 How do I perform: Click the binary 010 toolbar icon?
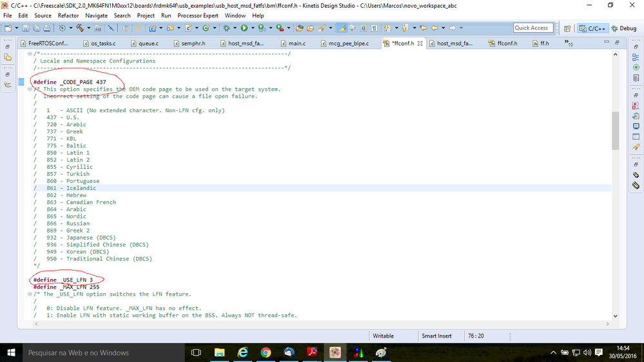click(98, 28)
